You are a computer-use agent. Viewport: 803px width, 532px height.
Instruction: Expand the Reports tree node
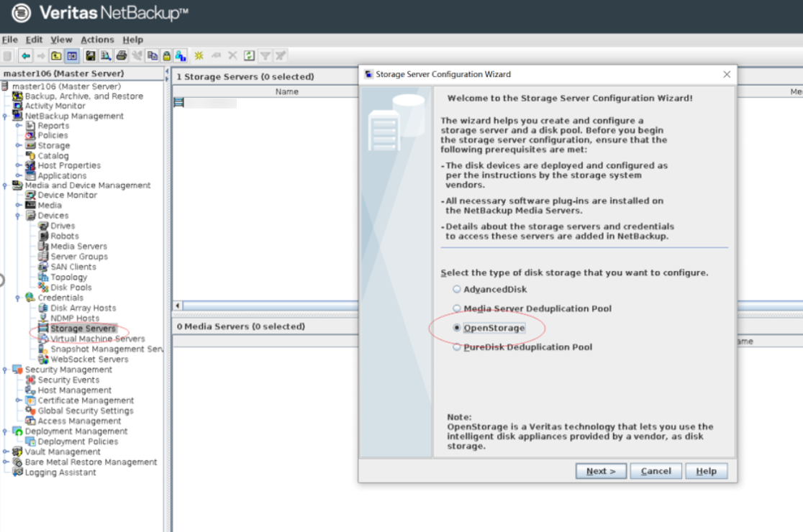[18, 126]
